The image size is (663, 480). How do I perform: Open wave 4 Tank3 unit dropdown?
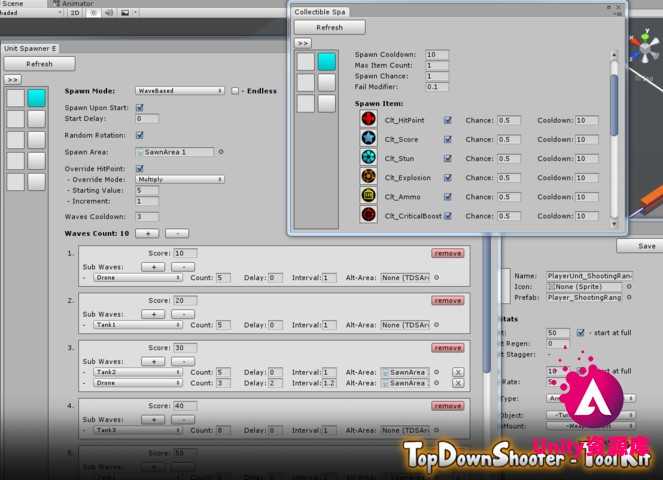tap(138, 430)
